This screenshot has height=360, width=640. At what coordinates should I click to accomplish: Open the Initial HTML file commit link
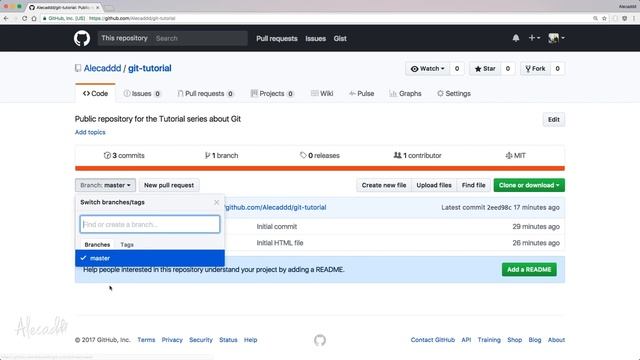280,243
